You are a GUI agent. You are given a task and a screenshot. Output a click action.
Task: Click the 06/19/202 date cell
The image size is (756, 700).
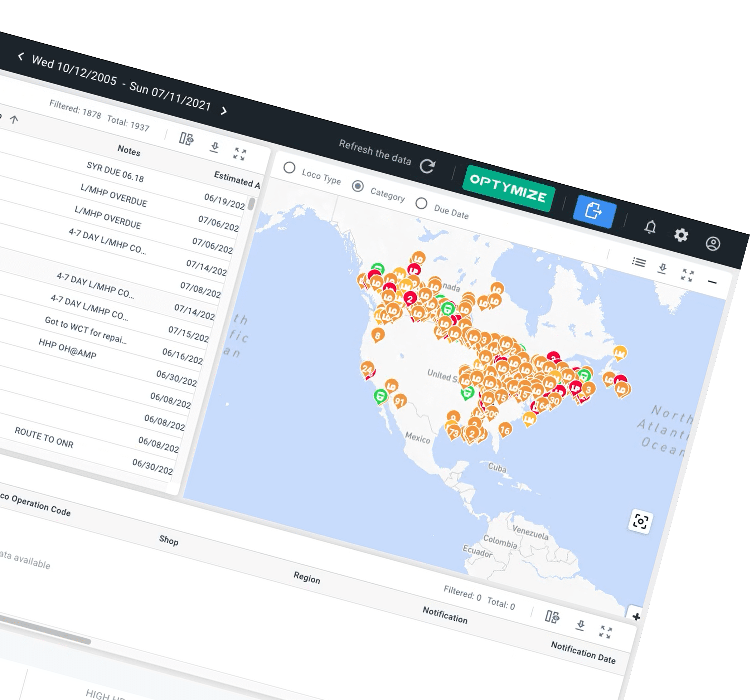pos(224,201)
